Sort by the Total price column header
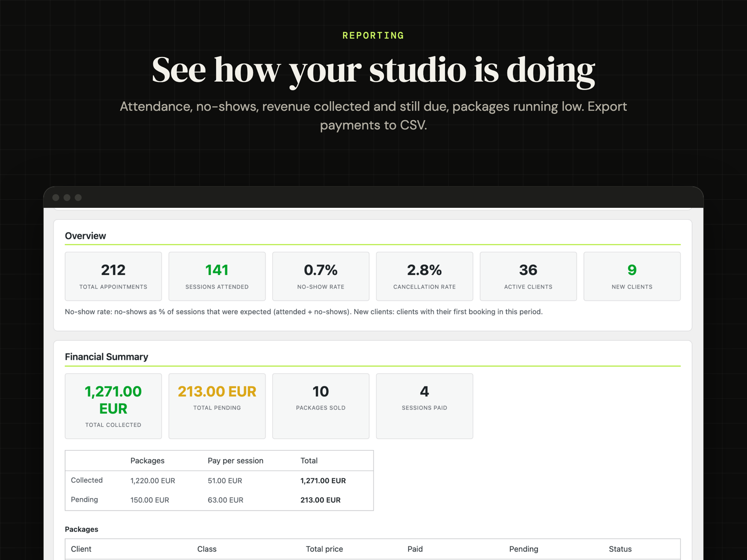747x560 pixels. (x=324, y=549)
